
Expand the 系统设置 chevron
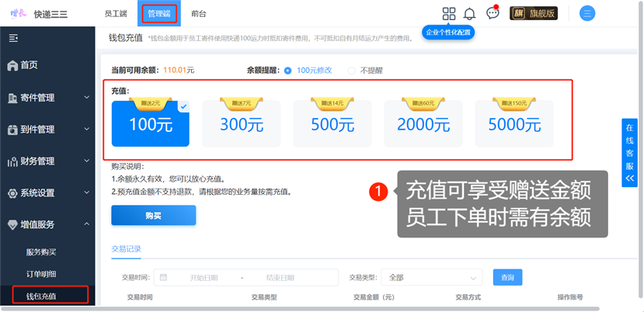click(87, 192)
